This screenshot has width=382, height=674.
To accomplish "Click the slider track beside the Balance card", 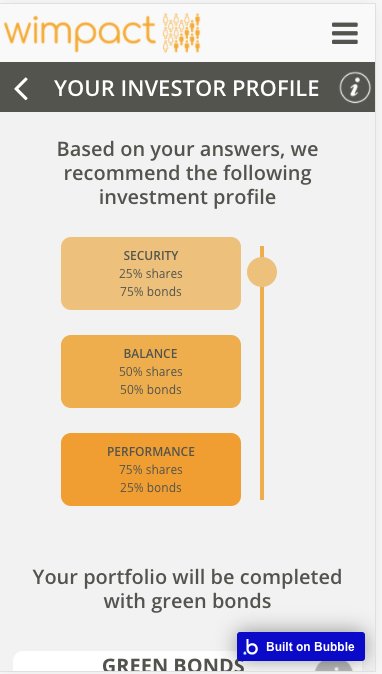I will [262, 371].
